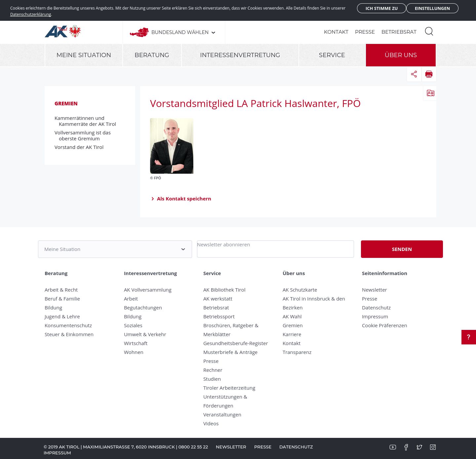Image resolution: width=476 pixels, height=459 pixels.
Task: Open the Service main menu
Action: tap(332, 55)
